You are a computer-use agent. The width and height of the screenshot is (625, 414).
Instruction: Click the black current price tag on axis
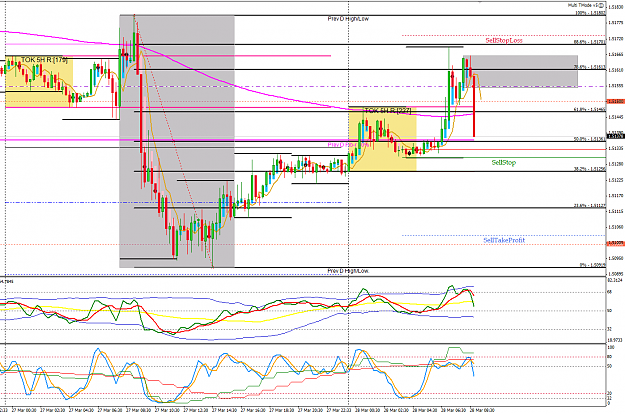615,136
